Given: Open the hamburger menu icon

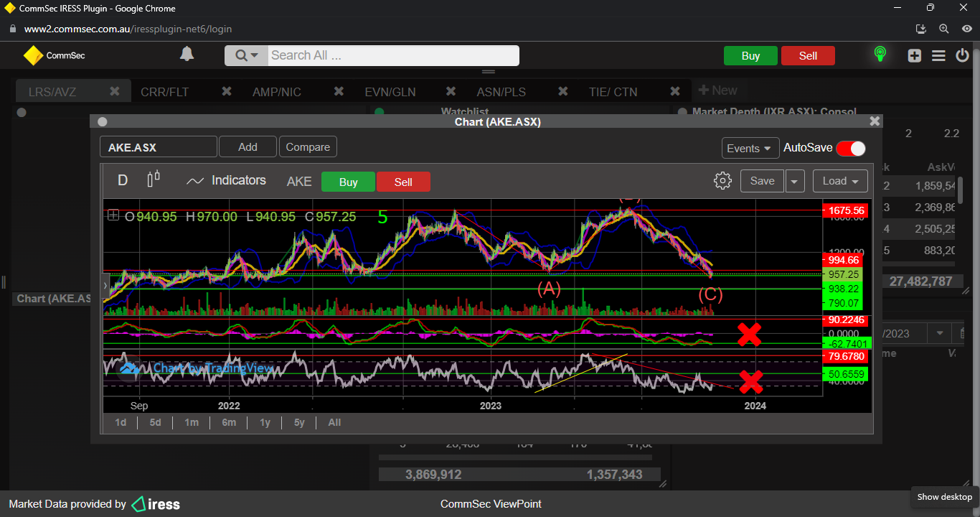Looking at the screenshot, I should pos(938,55).
